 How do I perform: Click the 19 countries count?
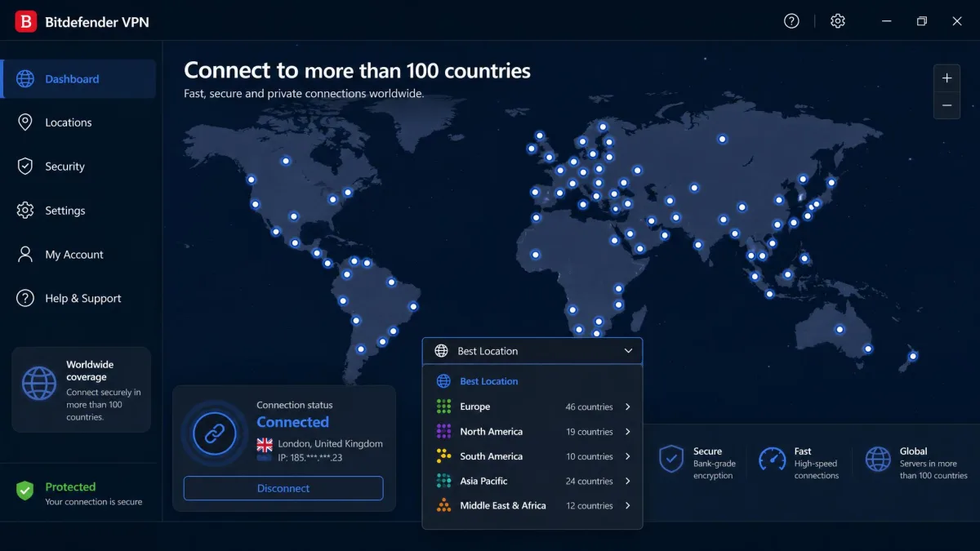point(590,432)
